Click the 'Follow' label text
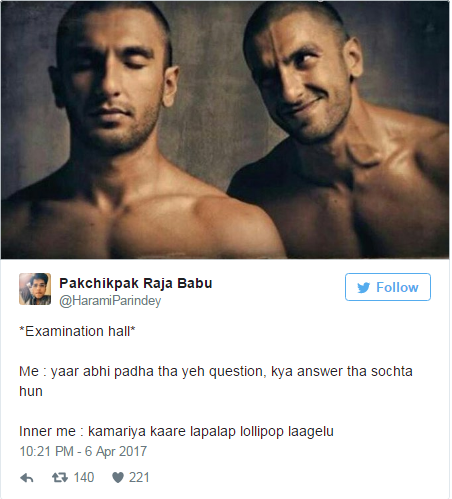The width and height of the screenshot is (452, 499). point(397,287)
